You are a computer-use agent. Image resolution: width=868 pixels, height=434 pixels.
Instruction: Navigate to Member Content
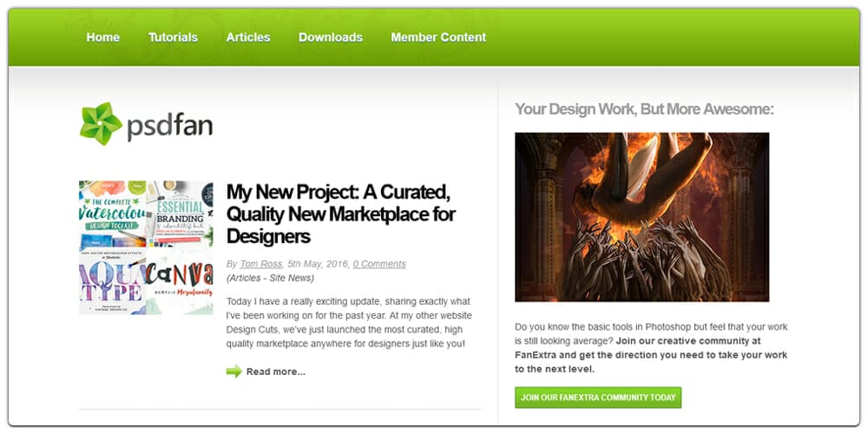pyautogui.click(x=438, y=37)
